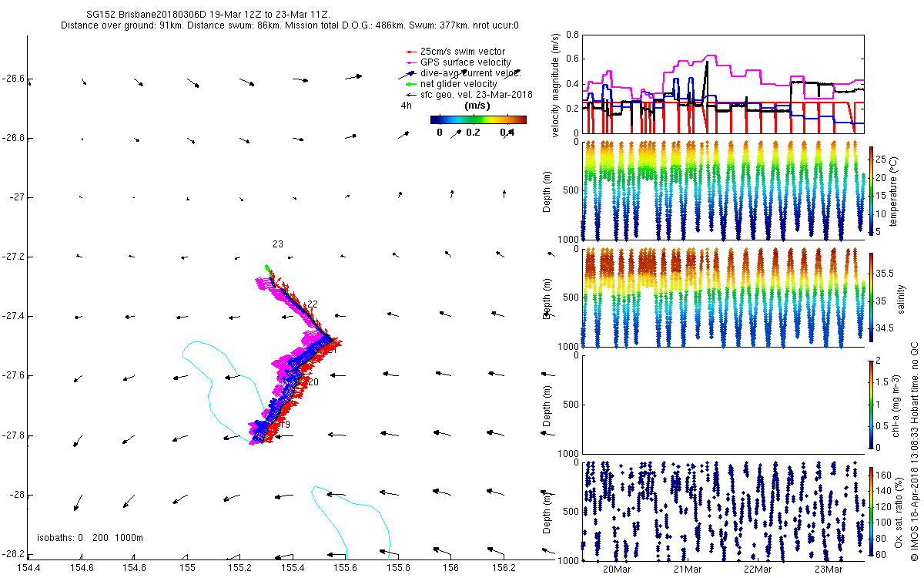The width and height of the screenshot is (924, 578).
Task: Click the "salinity" colorbar label
Action: tap(902, 299)
